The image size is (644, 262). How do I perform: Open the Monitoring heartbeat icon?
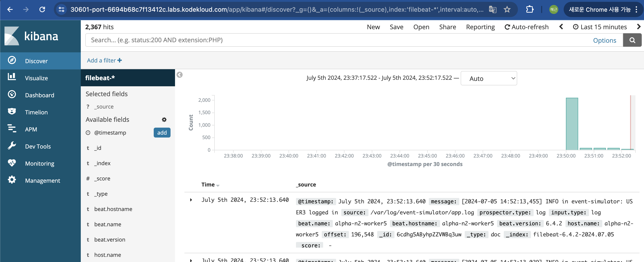pos(12,163)
